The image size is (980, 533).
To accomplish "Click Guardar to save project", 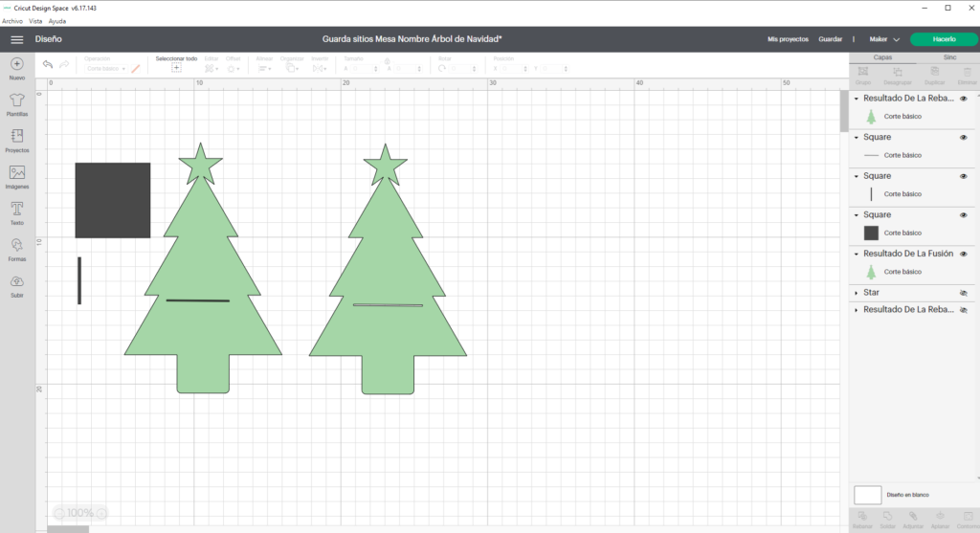I will 830,39.
